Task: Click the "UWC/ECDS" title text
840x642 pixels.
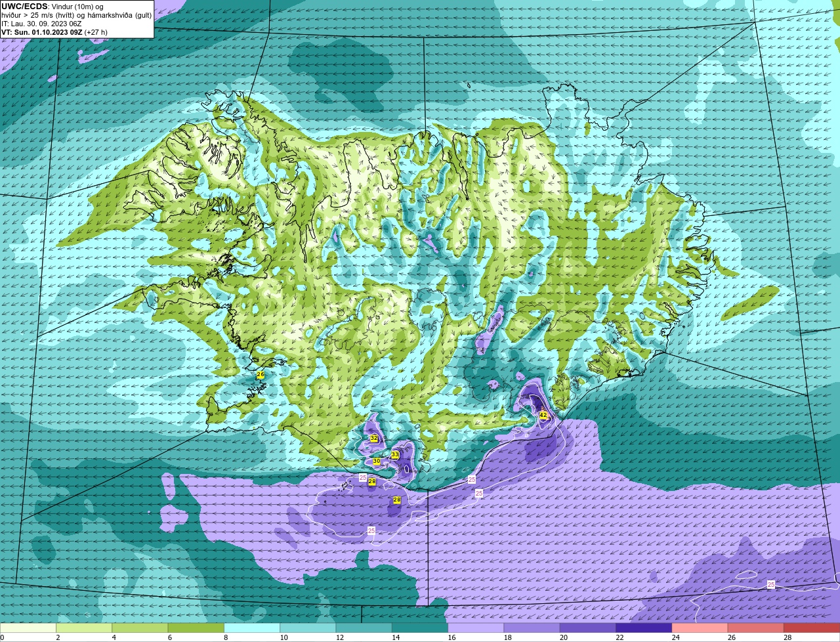Action: tap(24, 7)
